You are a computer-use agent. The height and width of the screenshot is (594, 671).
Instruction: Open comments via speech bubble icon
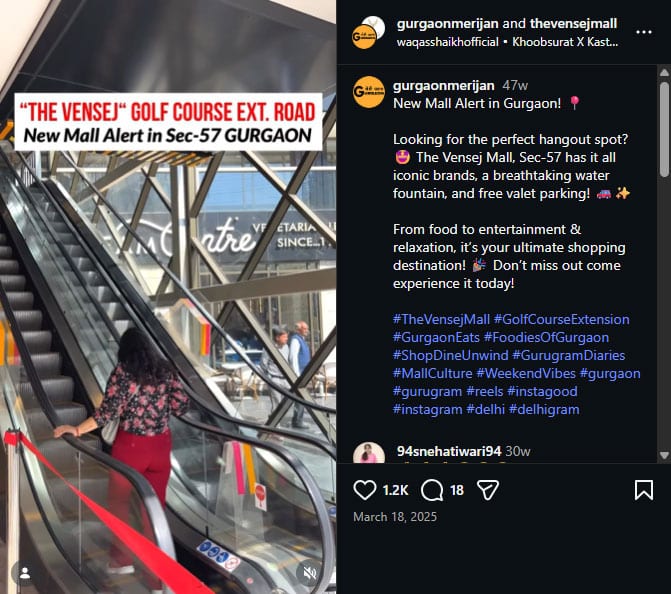pos(432,490)
